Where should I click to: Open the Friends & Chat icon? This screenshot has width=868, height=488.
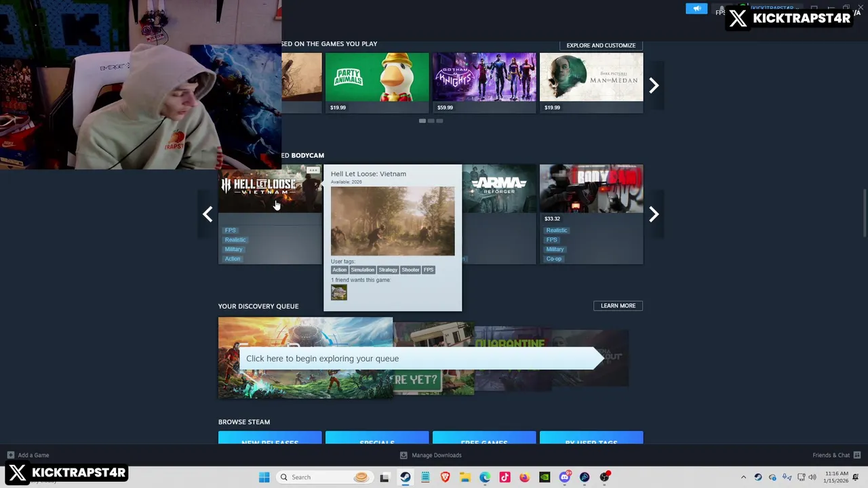pyautogui.click(x=857, y=455)
